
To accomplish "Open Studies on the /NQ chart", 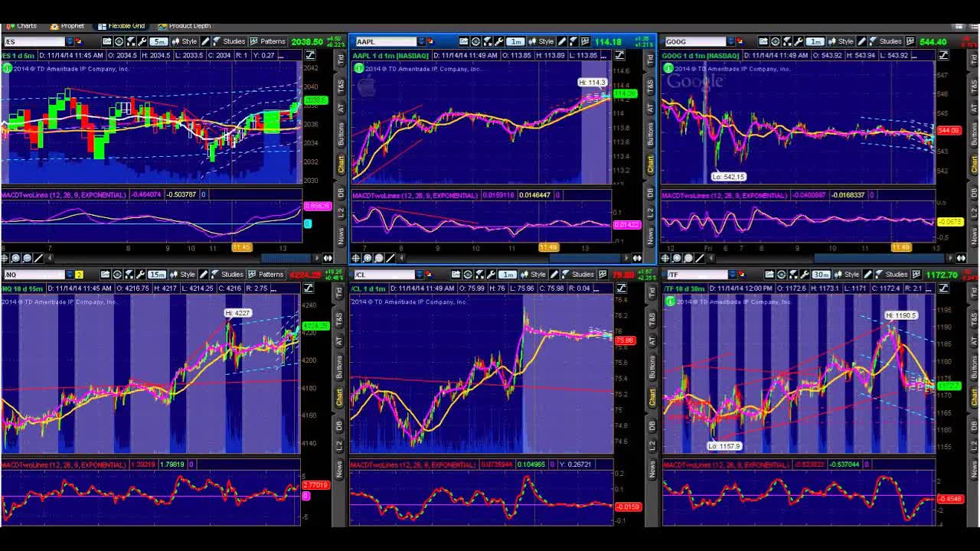I will tap(227, 275).
